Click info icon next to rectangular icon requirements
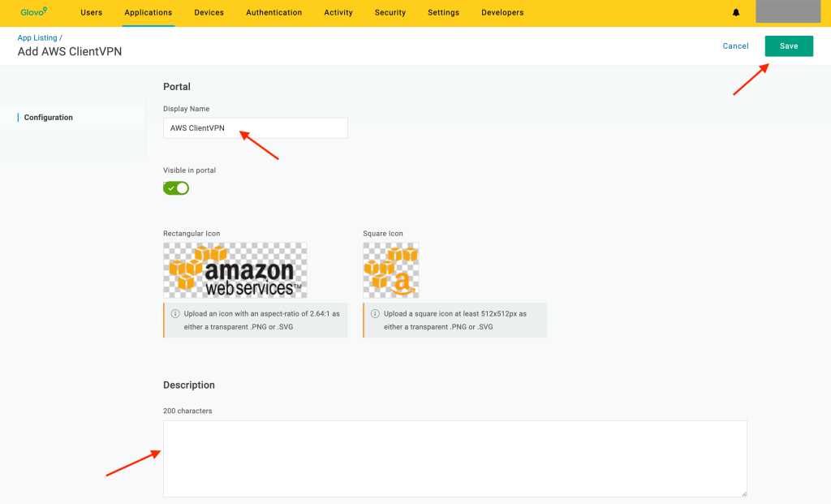Viewport: 831px width, 504px height. pos(176,312)
